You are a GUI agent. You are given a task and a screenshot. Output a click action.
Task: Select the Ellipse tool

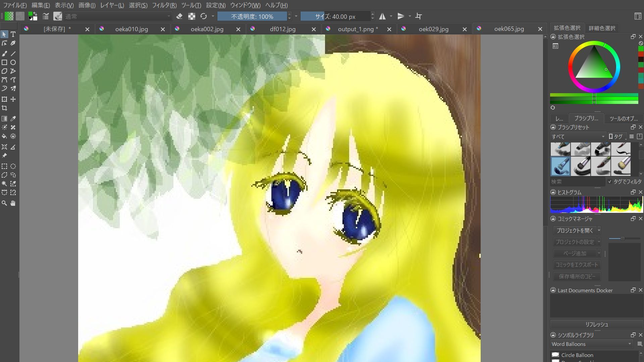tap(13, 62)
